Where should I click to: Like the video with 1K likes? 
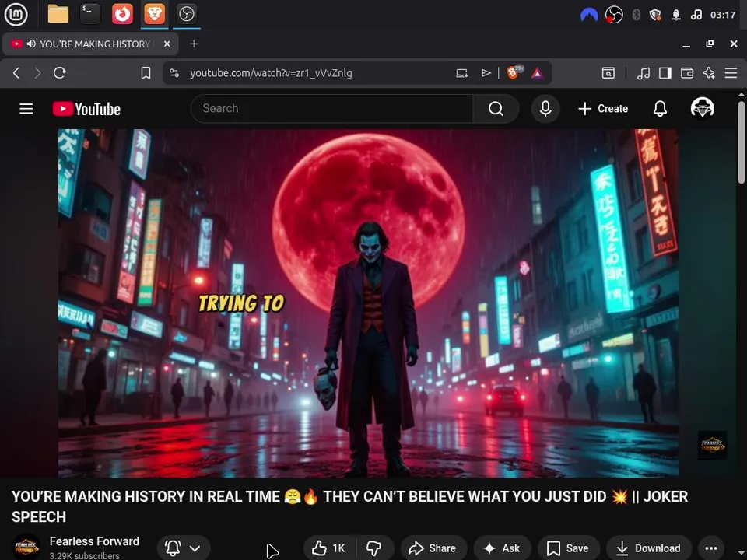[x=328, y=548]
